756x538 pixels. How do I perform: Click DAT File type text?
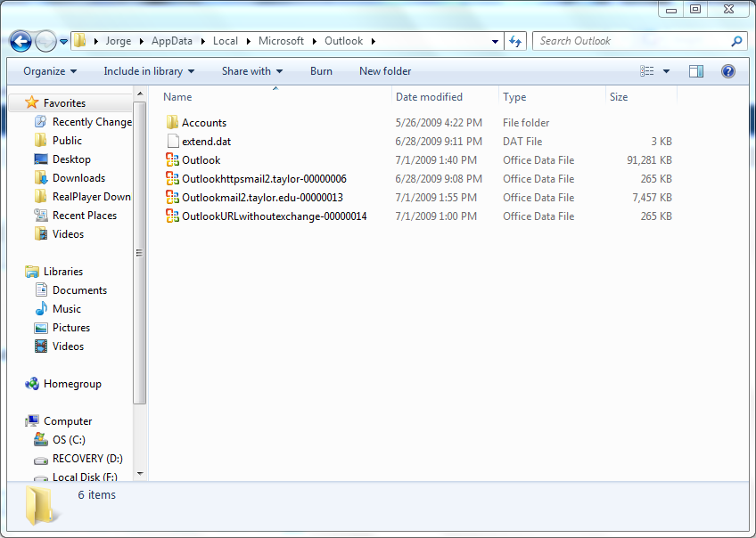522,141
